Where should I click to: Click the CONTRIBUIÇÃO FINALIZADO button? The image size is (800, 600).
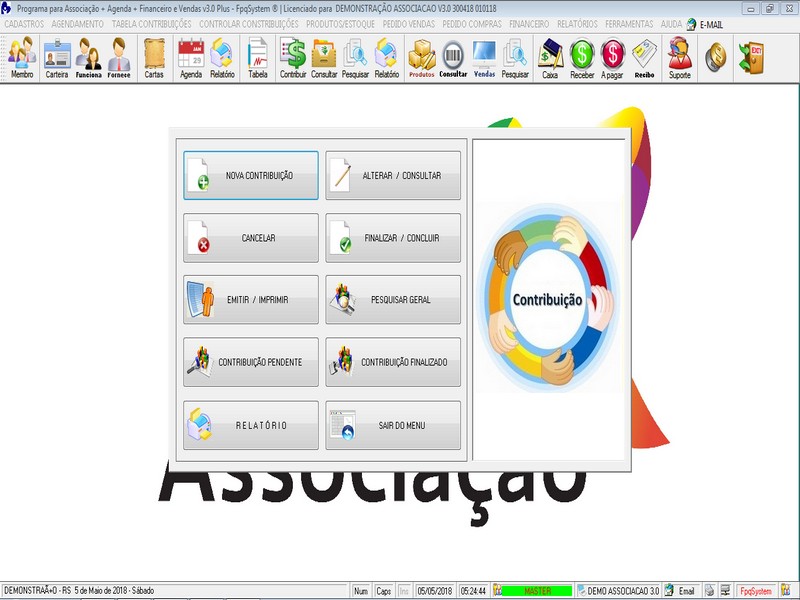393,362
